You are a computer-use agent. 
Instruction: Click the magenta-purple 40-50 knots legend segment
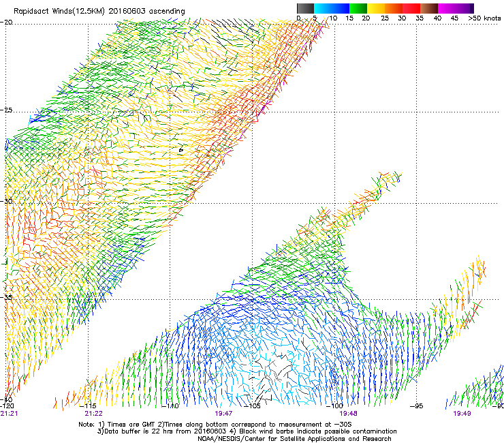coord(456,8)
